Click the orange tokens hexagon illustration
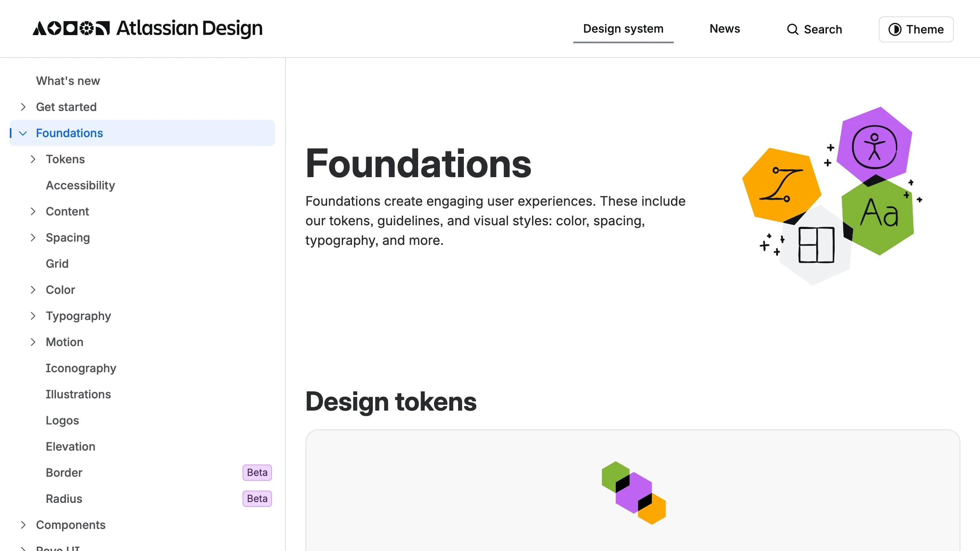The width and height of the screenshot is (980, 551). [x=782, y=186]
